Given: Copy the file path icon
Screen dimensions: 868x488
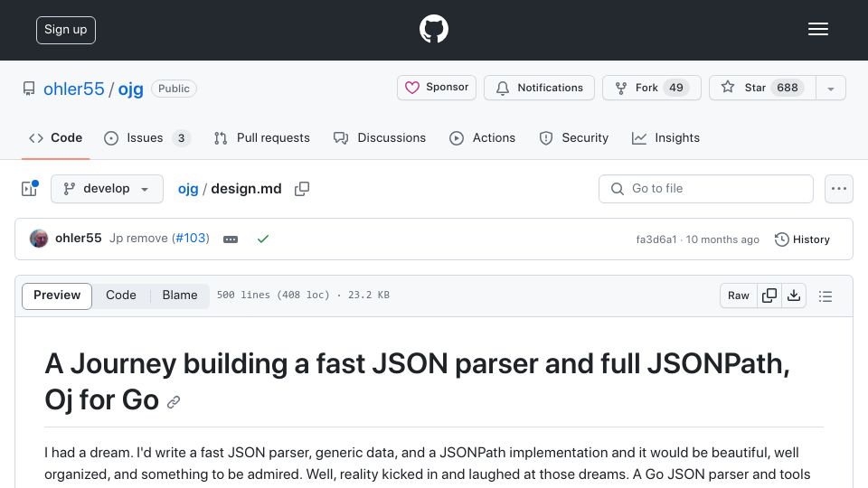Looking at the screenshot, I should [x=302, y=189].
